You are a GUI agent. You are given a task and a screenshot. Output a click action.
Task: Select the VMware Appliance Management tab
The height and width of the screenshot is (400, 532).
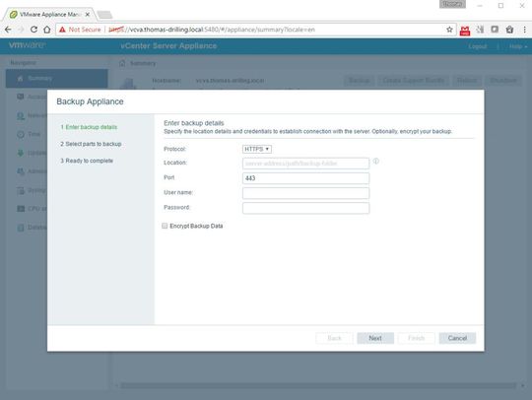click(x=50, y=14)
